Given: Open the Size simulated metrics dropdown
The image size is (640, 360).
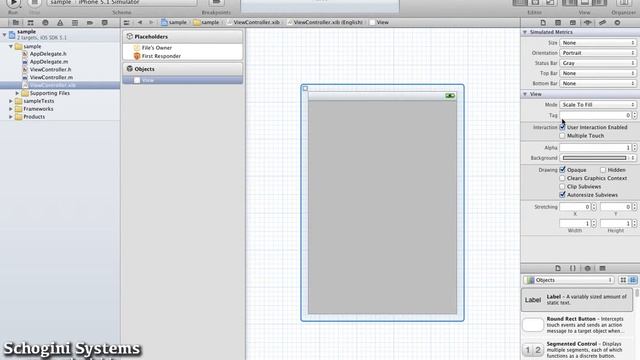Looking at the screenshot, I should click(x=598, y=42).
